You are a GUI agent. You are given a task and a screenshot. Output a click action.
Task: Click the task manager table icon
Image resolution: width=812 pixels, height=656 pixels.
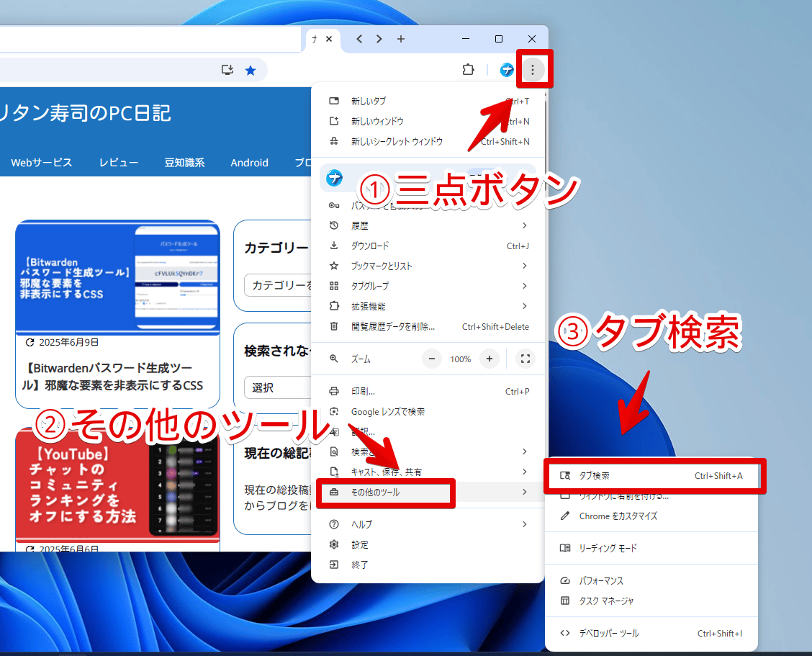click(565, 601)
